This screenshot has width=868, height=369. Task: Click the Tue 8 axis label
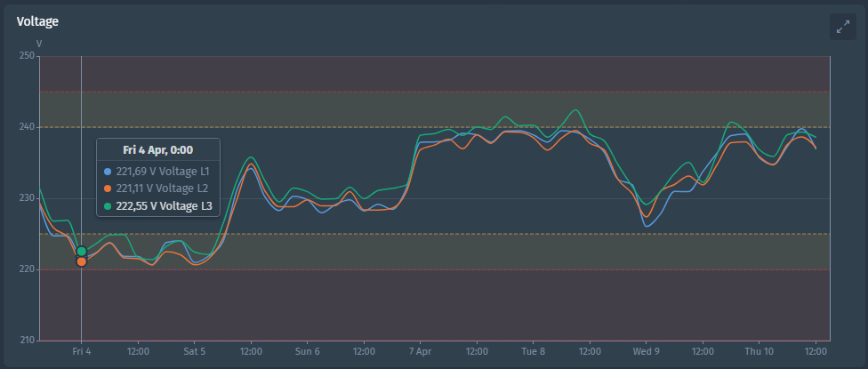tap(534, 351)
